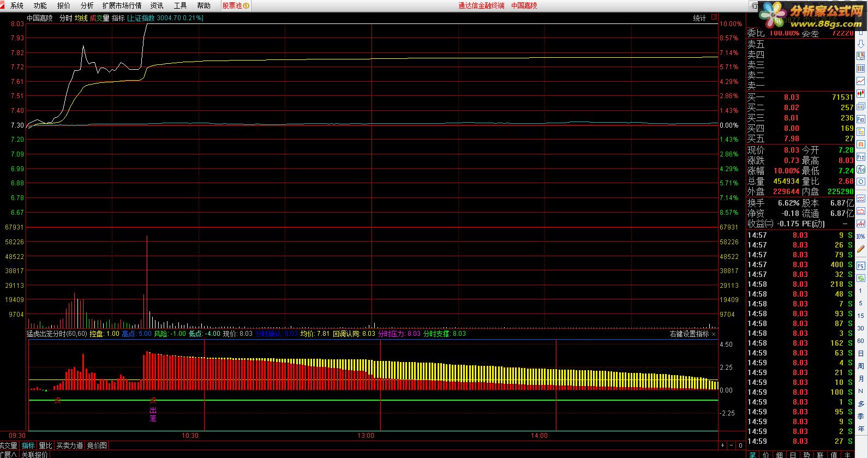Switch to 60-minute period in sidebar
Screen dimensions: 868x458
click(861, 341)
